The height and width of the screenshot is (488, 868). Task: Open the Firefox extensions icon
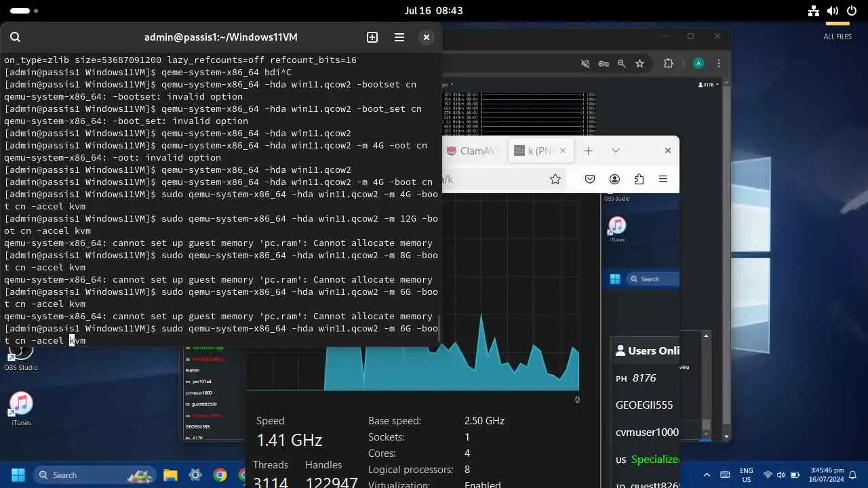tap(639, 179)
